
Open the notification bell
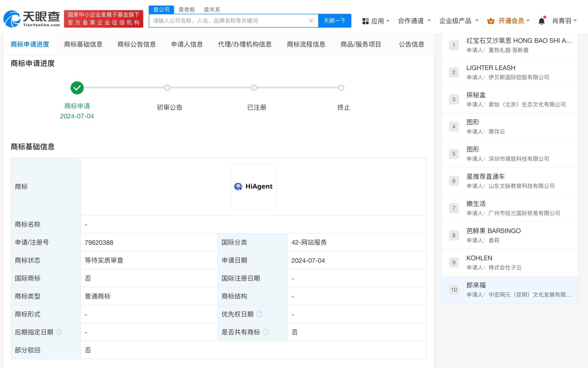541,21
